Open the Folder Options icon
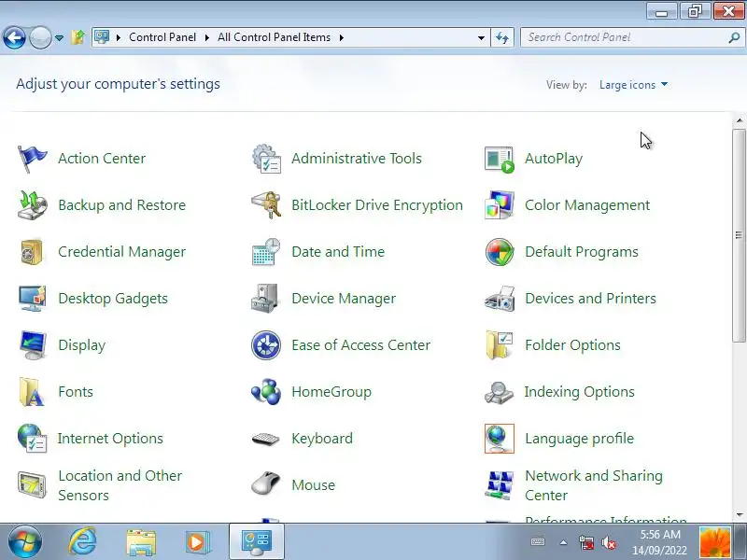This screenshot has height=560, width=747. point(500,345)
